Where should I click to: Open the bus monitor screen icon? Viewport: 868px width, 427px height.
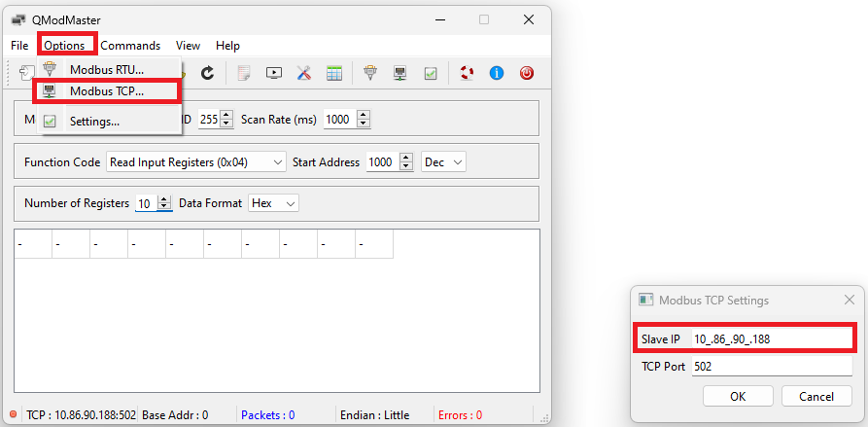273,73
